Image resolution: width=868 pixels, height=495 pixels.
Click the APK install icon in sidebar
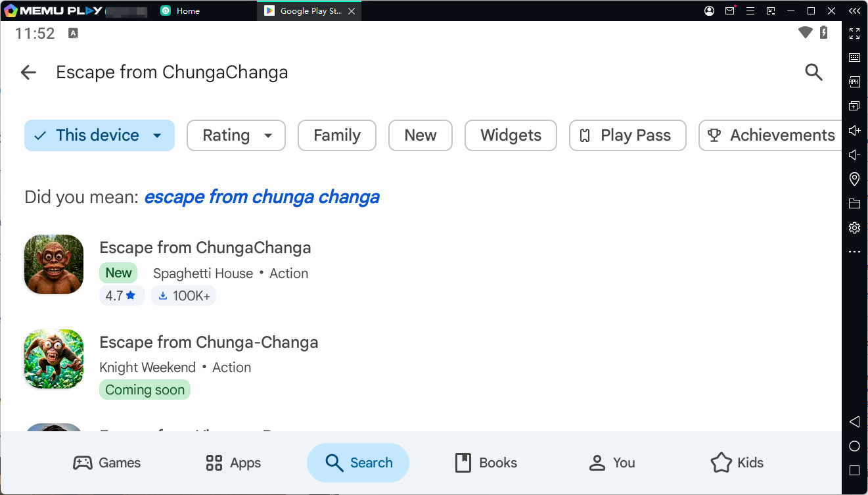coord(854,82)
